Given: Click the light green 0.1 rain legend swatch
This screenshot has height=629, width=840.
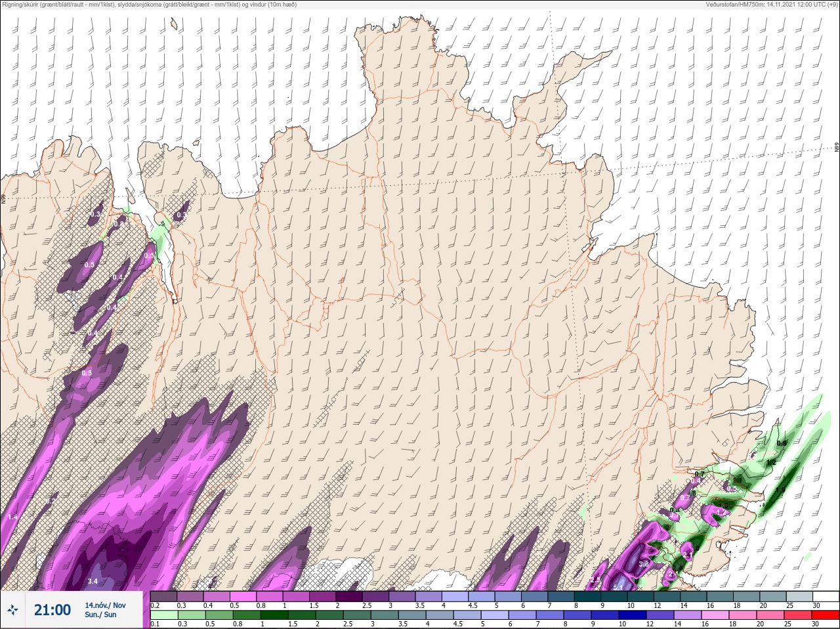Looking at the screenshot, I should 163,615.
